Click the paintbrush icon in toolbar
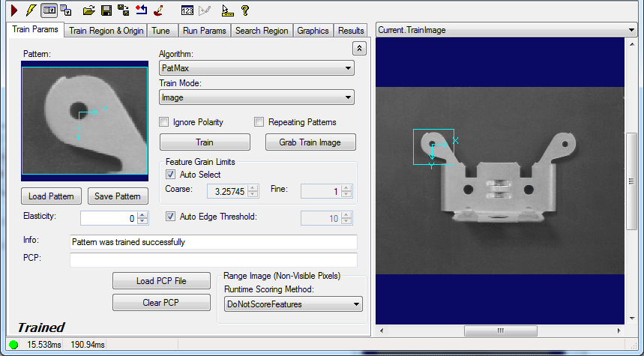The width and height of the screenshot is (644, 356). point(158,10)
